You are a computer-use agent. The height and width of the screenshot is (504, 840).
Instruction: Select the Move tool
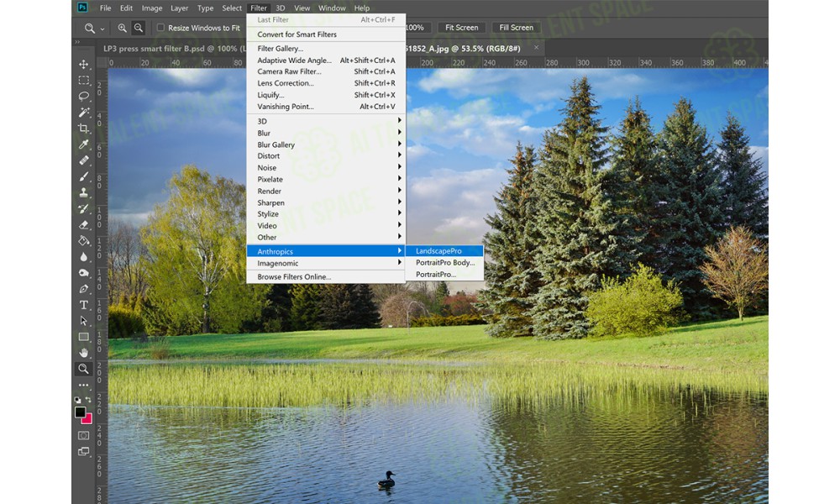click(x=83, y=65)
